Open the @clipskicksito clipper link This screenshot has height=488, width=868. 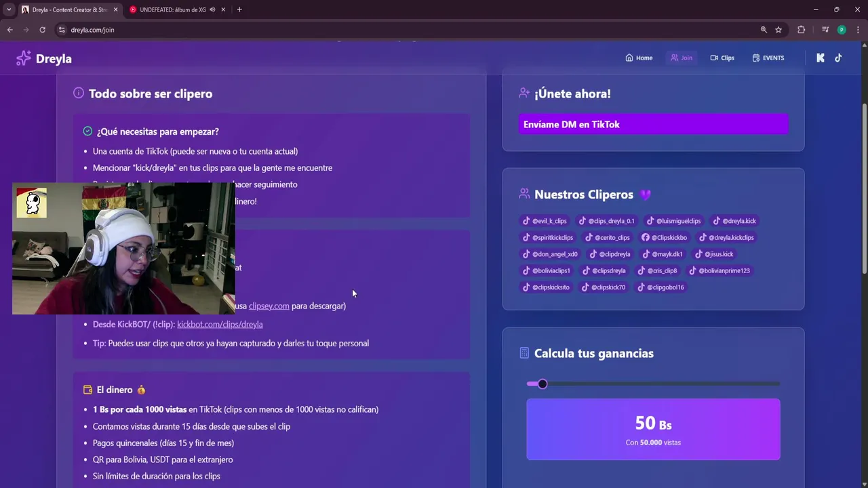pos(546,287)
